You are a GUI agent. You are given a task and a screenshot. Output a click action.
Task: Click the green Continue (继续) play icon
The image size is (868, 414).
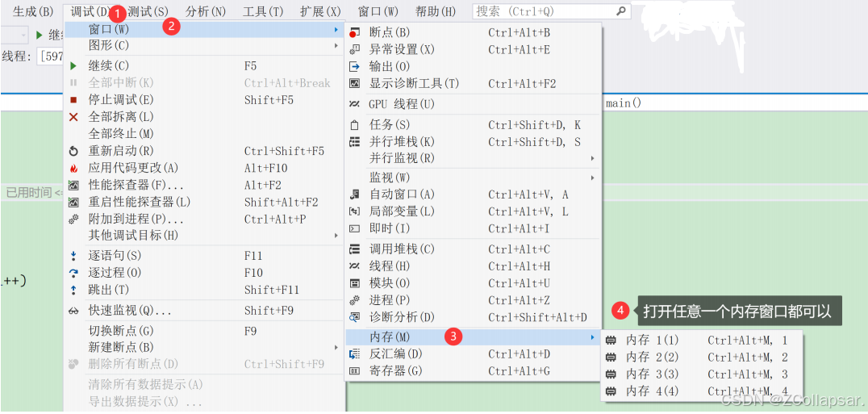click(x=73, y=66)
